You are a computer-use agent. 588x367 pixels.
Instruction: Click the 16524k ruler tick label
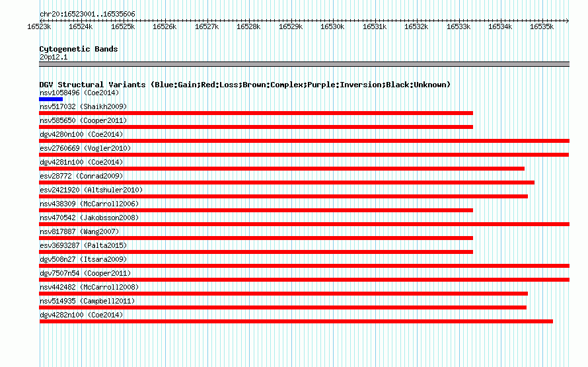pyautogui.click(x=81, y=26)
